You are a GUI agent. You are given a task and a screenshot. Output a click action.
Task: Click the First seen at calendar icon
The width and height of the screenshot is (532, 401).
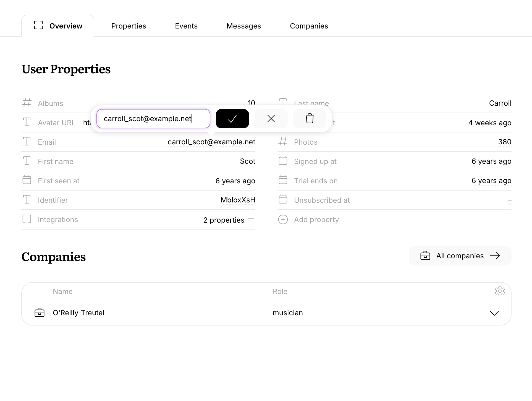27,180
